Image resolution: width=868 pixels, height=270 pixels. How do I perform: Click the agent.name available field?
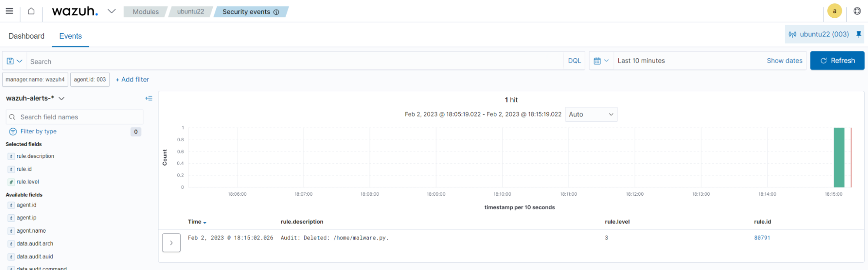[31, 231]
